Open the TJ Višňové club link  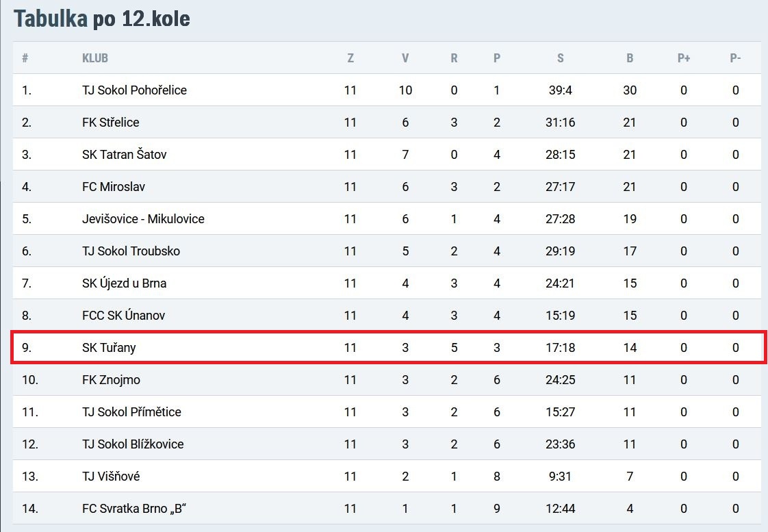click(111, 477)
